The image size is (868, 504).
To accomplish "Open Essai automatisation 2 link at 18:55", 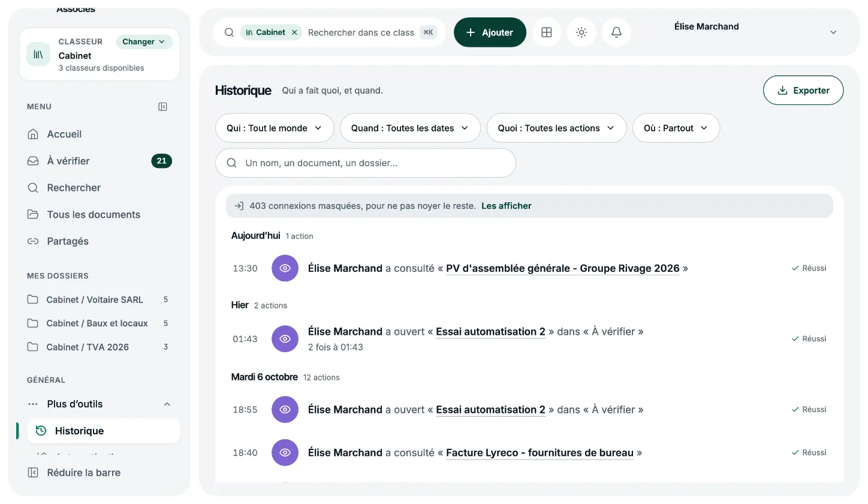I will pos(490,410).
